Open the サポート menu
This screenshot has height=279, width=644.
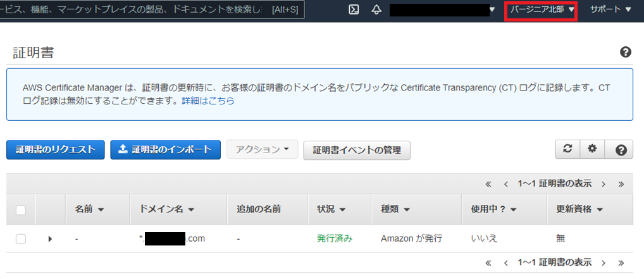coord(610,10)
